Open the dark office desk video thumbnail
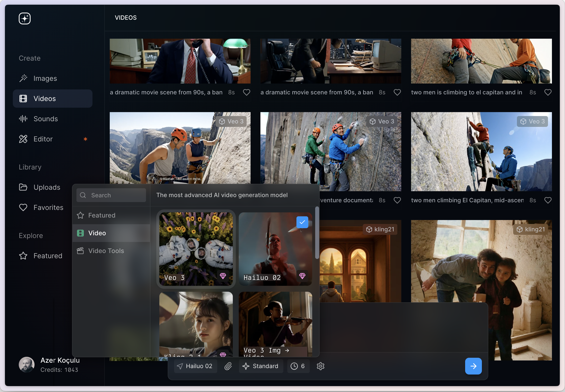The image size is (565, 392). pos(331,61)
